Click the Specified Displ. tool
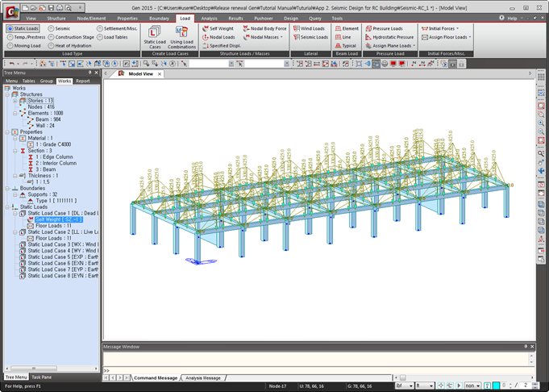Viewport: 549px width, 392px height. [x=225, y=46]
